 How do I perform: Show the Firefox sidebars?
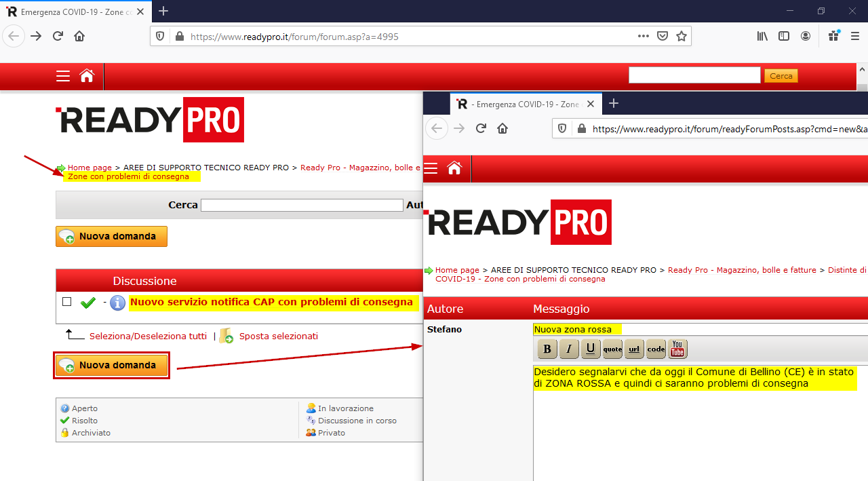(x=784, y=36)
